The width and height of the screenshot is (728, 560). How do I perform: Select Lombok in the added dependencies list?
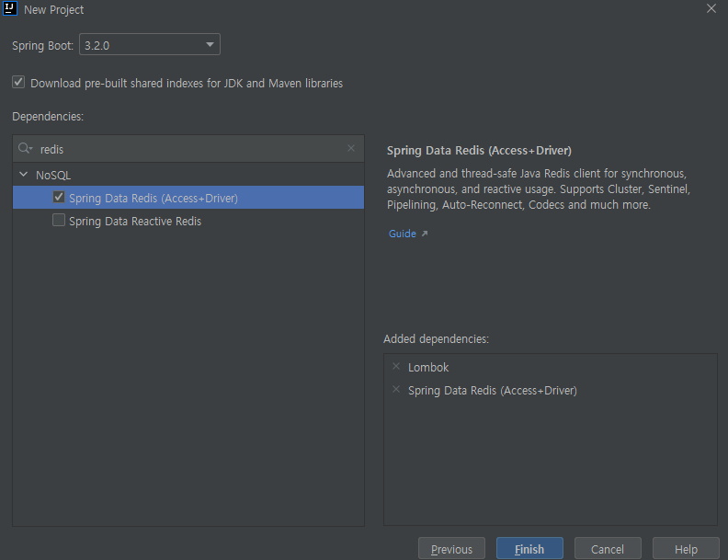click(x=428, y=367)
